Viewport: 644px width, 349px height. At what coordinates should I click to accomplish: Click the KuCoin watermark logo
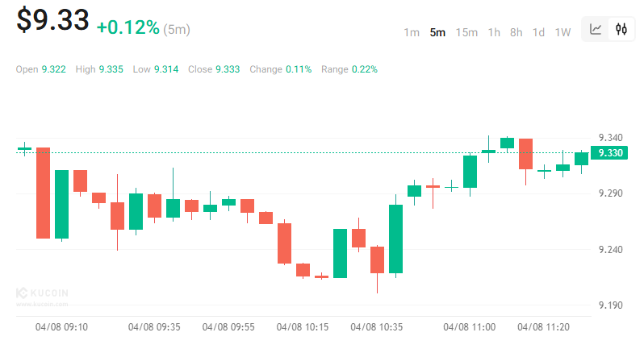[x=42, y=295]
